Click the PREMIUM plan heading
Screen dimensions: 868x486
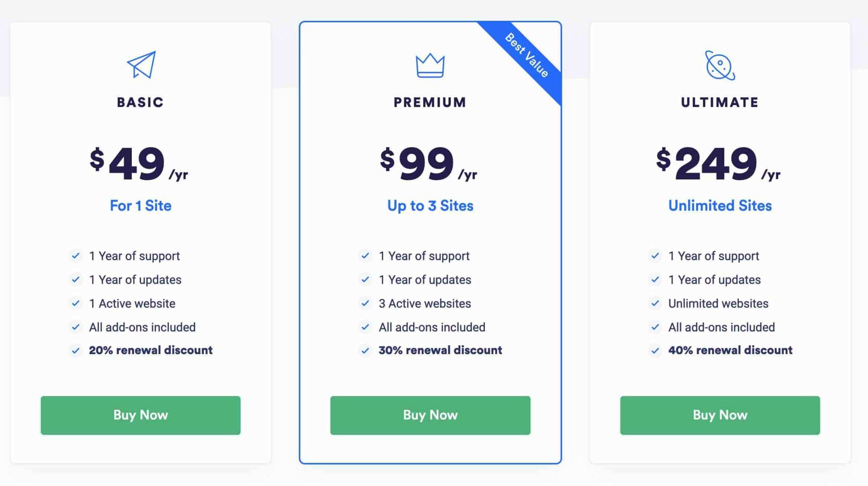tap(430, 102)
